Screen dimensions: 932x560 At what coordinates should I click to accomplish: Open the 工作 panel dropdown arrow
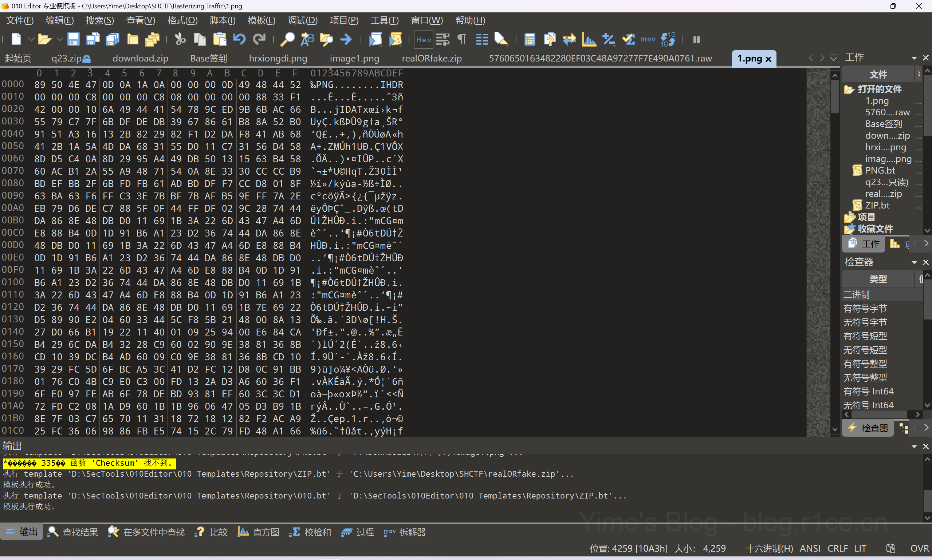tap(914, 58)
